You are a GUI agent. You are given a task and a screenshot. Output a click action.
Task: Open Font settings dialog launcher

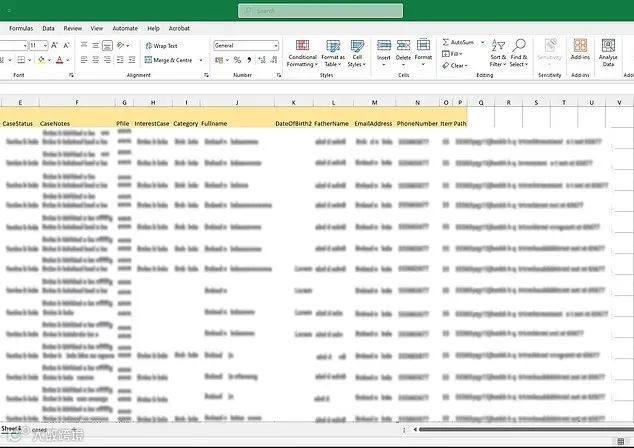pos(71,75)
